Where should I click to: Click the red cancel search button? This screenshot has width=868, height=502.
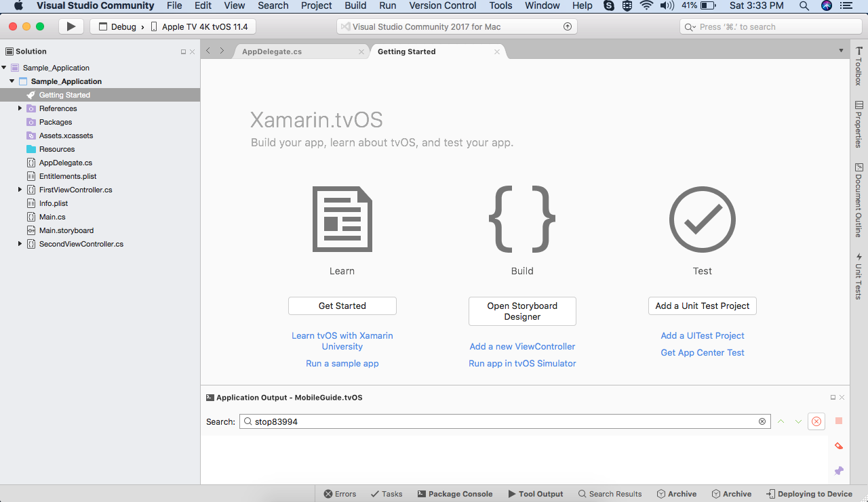point(816,421)
